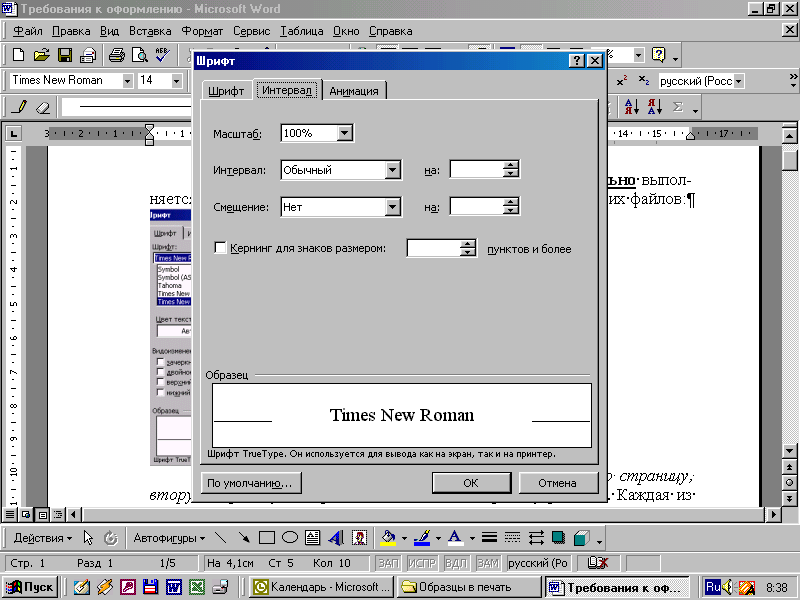Cancel the dialog with Отмена

coord(558,483)
